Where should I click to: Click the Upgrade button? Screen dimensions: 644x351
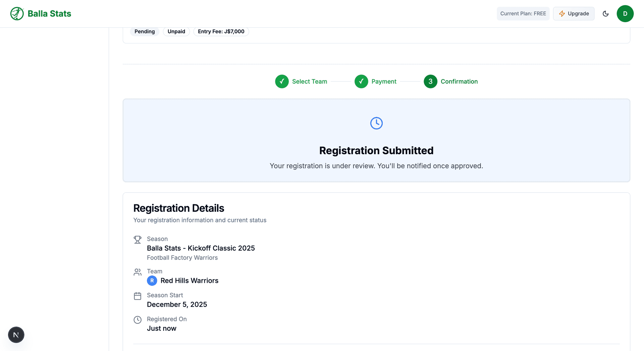[574, 13]
